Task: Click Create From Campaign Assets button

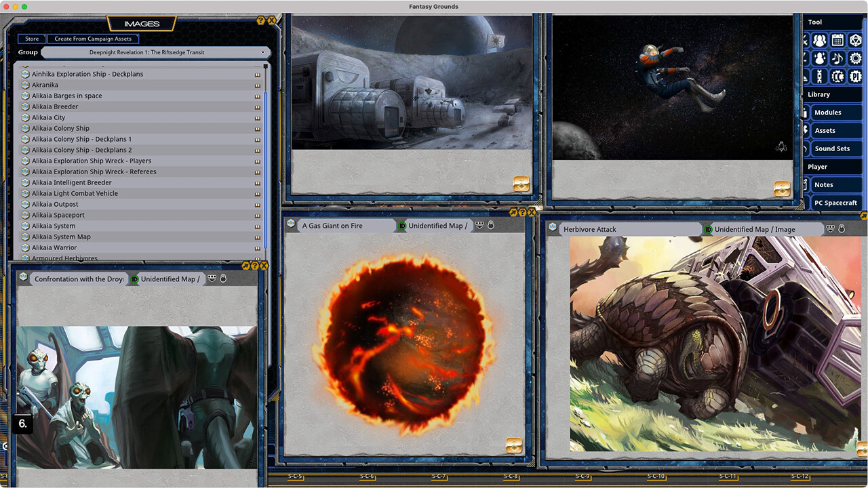Action: pos(93,39)
